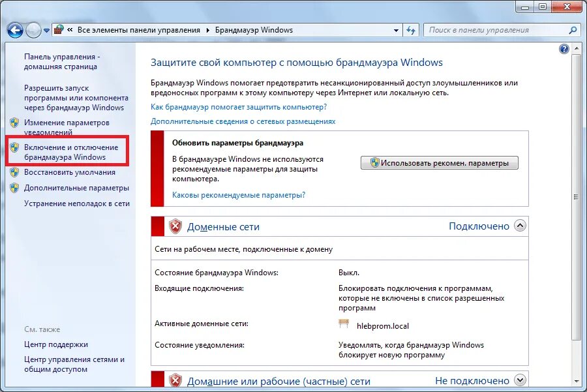Image resolution: width=587 pixels, height=392 pixels.
Task: Click the greyed Forward navigation arrow
Action: tap(33, 30)
